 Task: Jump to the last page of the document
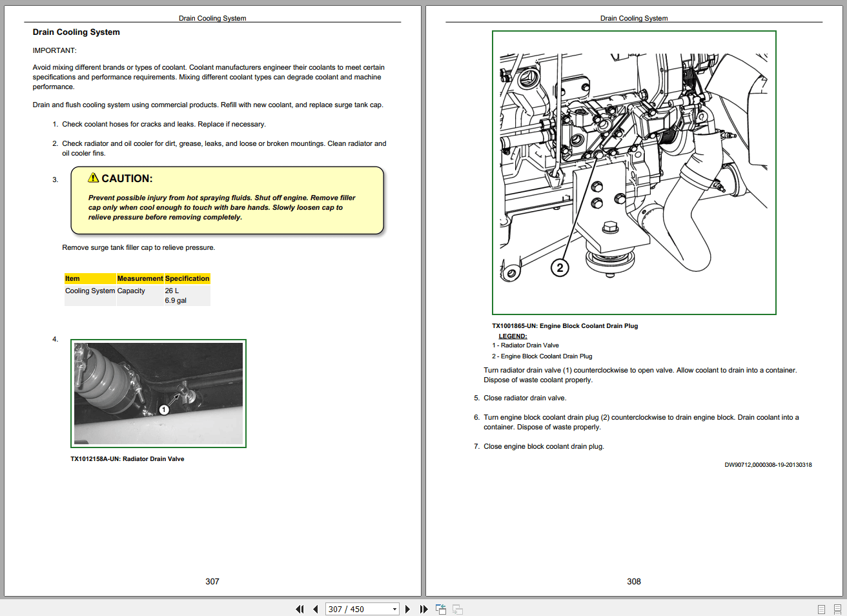coord(424,609)
